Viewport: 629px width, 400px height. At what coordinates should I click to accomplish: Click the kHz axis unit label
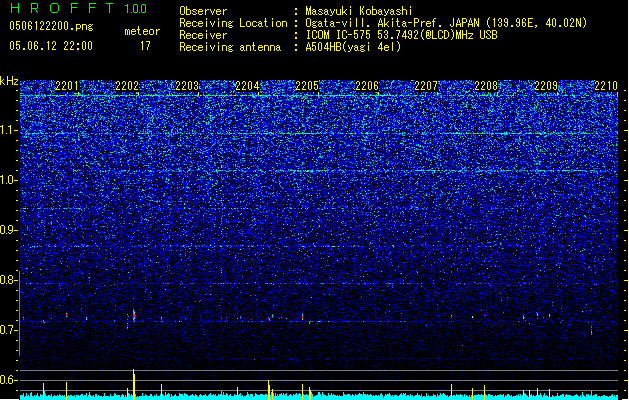coord(9,81)
